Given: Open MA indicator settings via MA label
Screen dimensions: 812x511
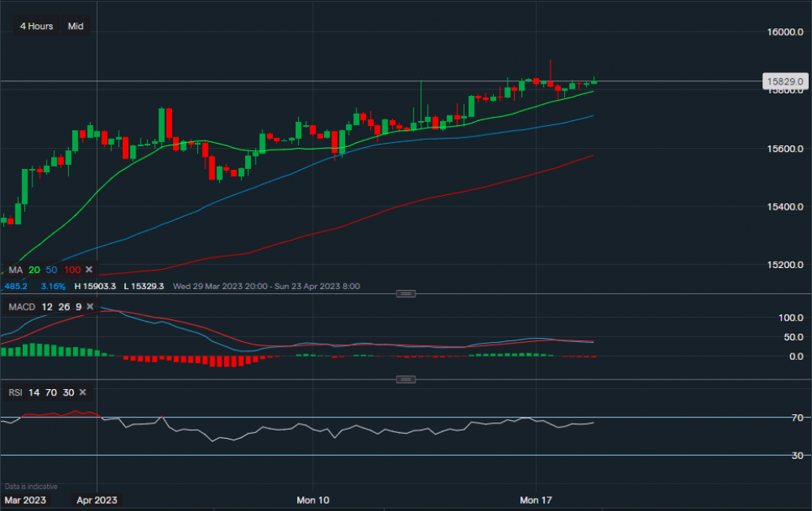Looking at the screenshot, I should 15,270.
